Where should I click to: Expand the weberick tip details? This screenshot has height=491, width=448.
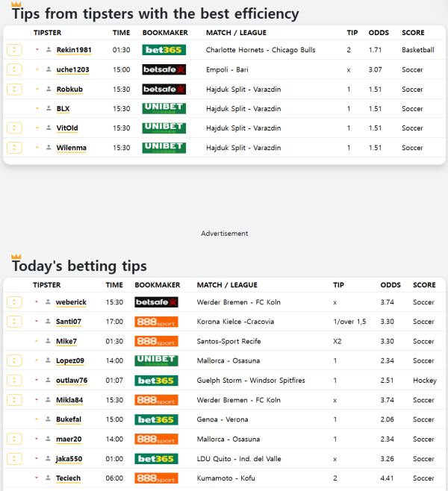14,302
